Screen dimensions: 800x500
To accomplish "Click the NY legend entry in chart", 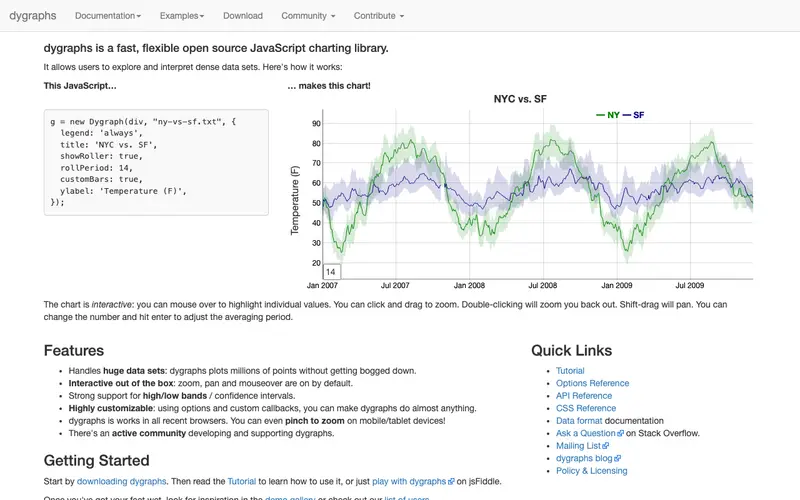I will 608,115.
